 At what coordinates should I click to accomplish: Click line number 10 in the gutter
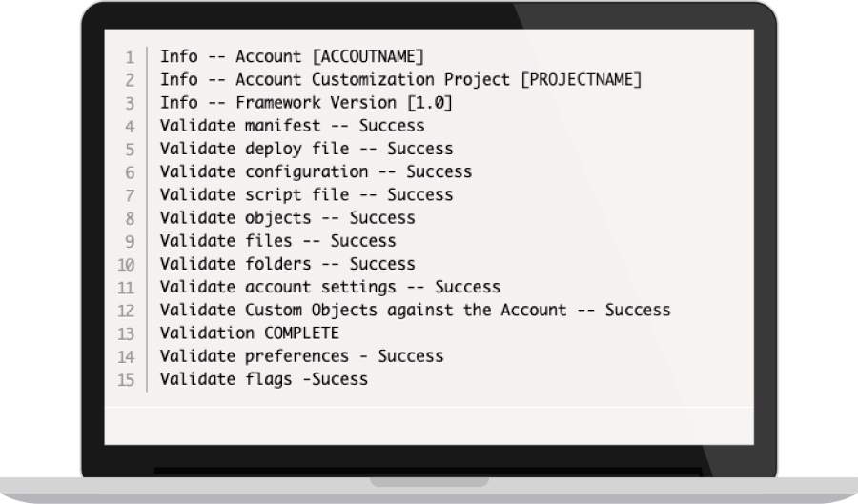click(129, 264)
